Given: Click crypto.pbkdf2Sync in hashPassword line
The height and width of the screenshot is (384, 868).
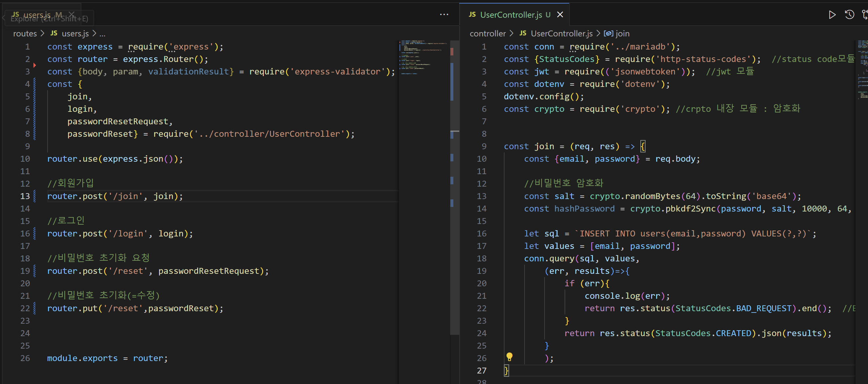Looking at the screenshot, I should (x=673, y=209).
